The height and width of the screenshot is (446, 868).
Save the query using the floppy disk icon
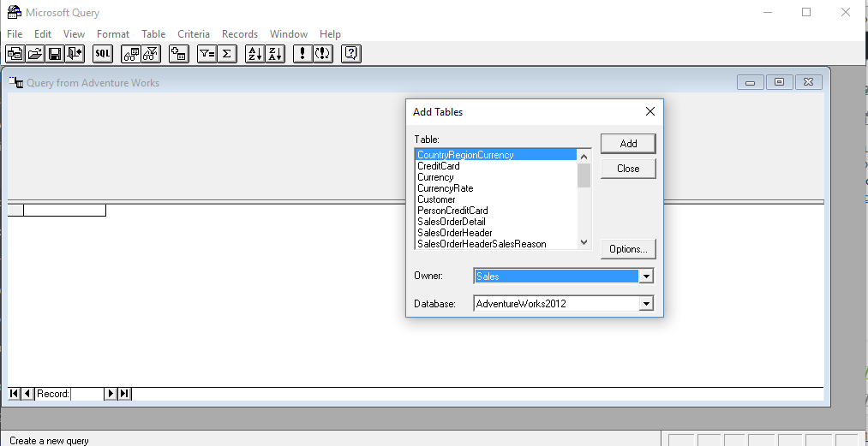coord(55,54)
